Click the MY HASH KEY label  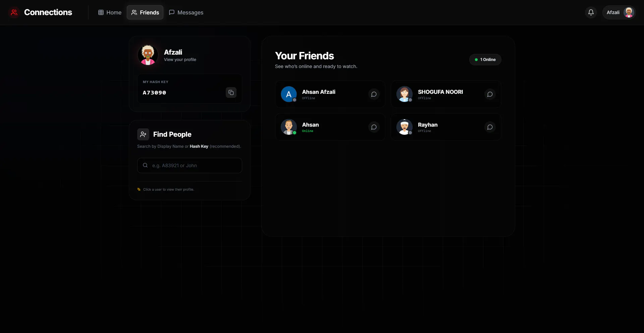156,82
